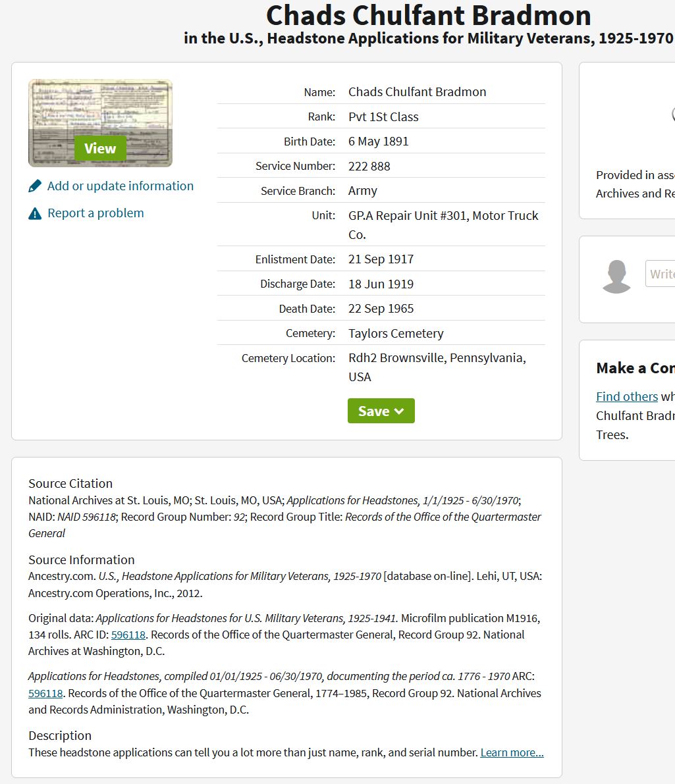
Task: Open the headstone application record thumbnail image
Action: point(100,105)
